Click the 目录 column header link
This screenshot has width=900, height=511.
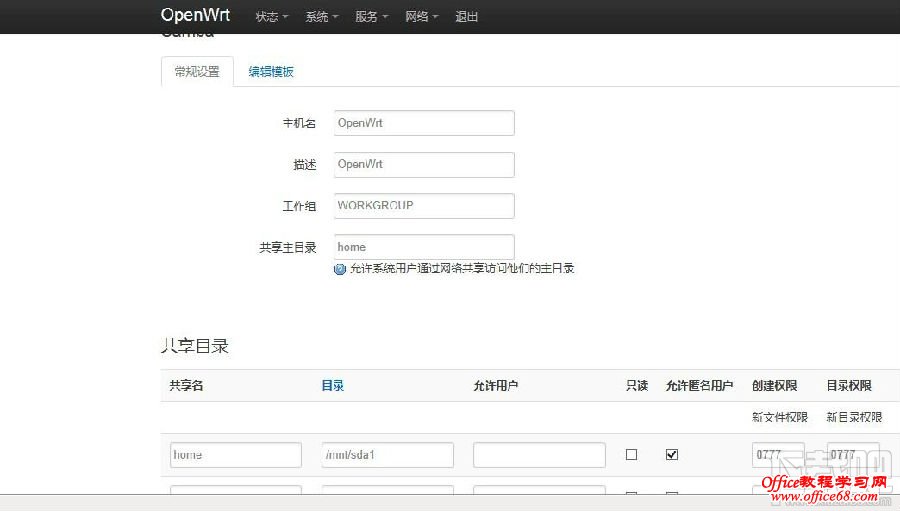click(332, 386)
